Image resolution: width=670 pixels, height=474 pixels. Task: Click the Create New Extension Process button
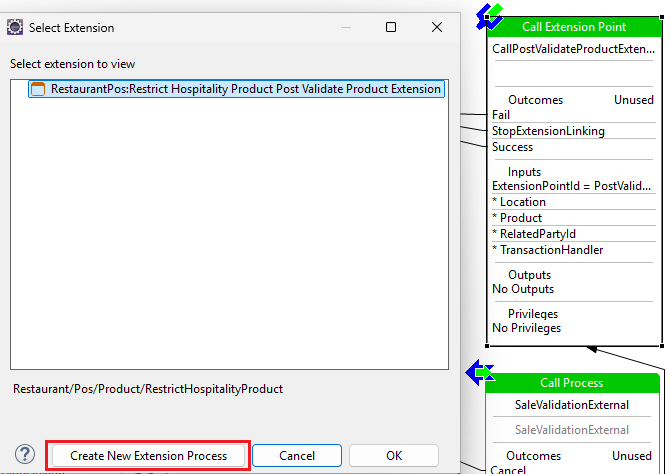click(148, 456)
